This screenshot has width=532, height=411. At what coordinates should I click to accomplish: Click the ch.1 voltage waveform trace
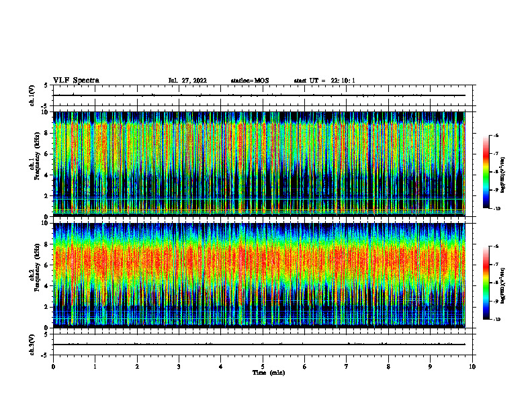click(x=259, y=95)
